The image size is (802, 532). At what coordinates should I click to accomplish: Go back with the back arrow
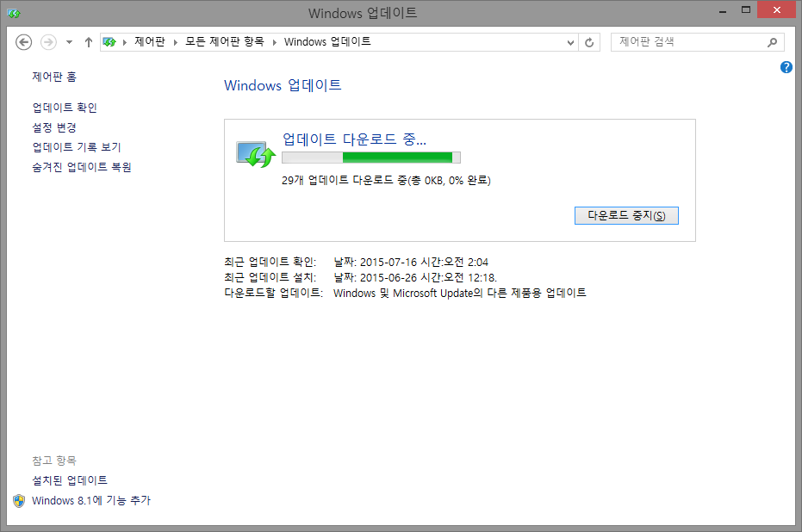pyautogui.click(x=23, y=42)
